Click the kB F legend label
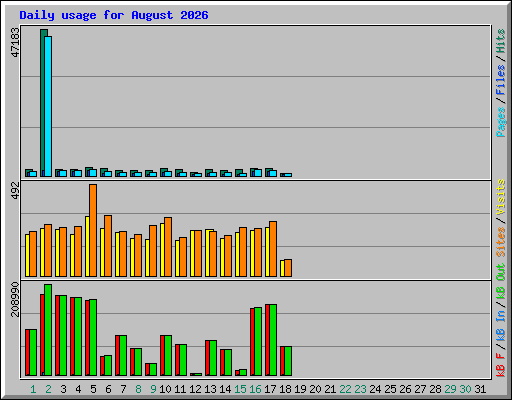This screenshot has width=512, height=400. point(501,365)
